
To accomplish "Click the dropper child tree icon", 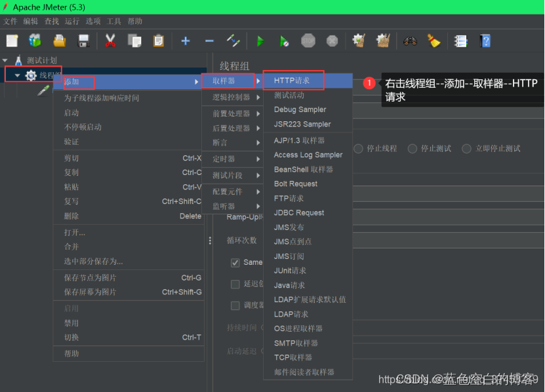I will (x=43, y=90).
